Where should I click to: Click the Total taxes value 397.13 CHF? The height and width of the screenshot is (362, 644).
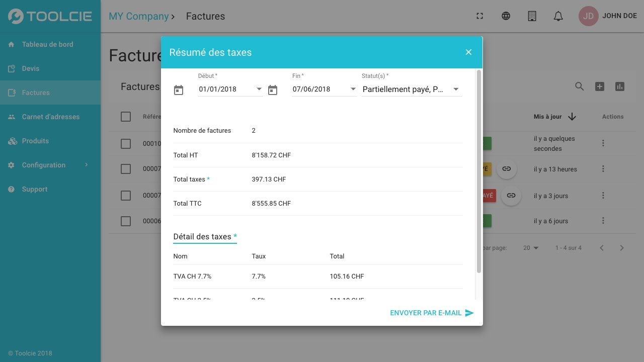tap(269, 179)
